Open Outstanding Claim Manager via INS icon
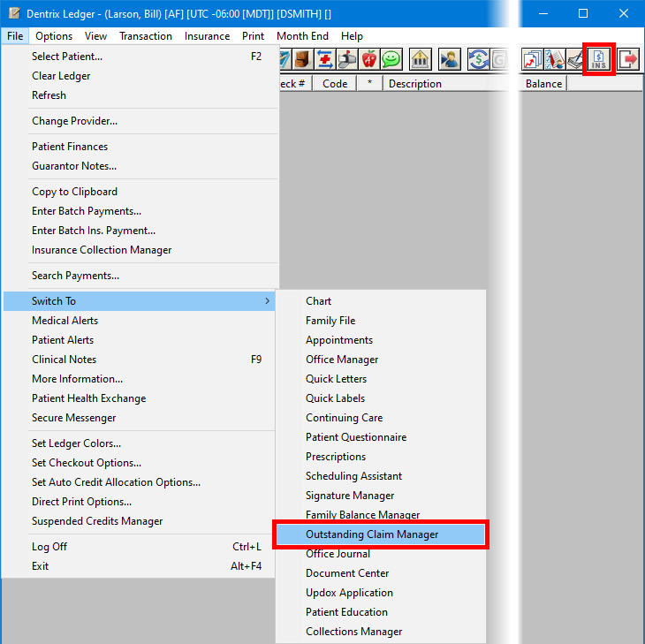 pyautogui.click(x=598, y=60)
